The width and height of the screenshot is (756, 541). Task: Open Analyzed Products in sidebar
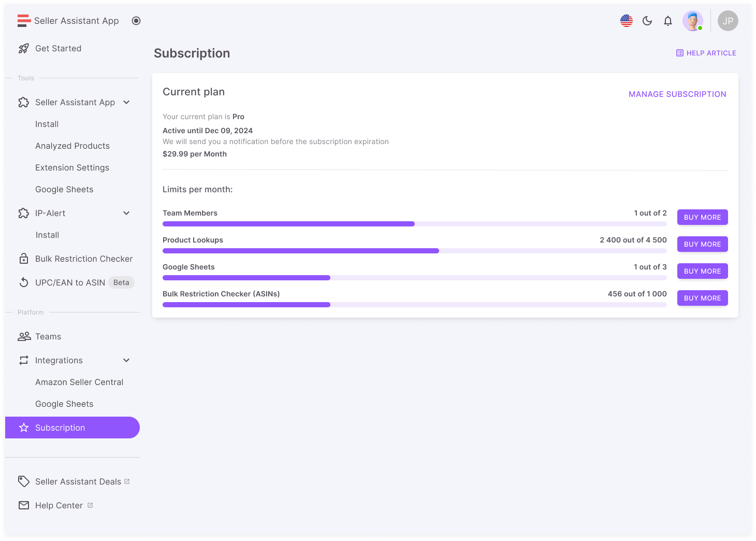[x=72, y=146]
